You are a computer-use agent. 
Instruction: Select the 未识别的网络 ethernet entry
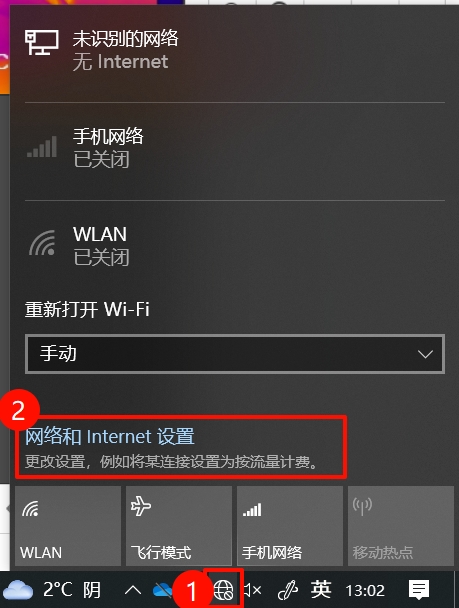pyautogui.click(x=235, y=50)
